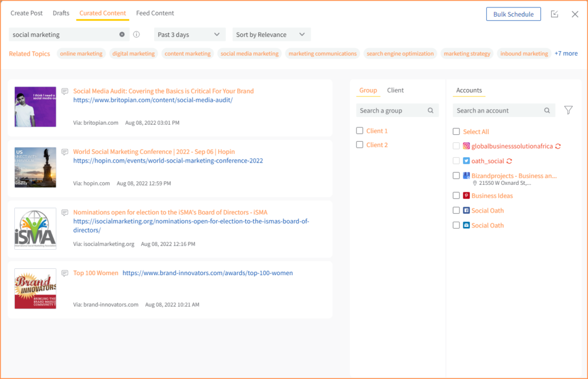
Task: Click the minimize composer icon beside Bulk Schedule
Action: [555, 14]
